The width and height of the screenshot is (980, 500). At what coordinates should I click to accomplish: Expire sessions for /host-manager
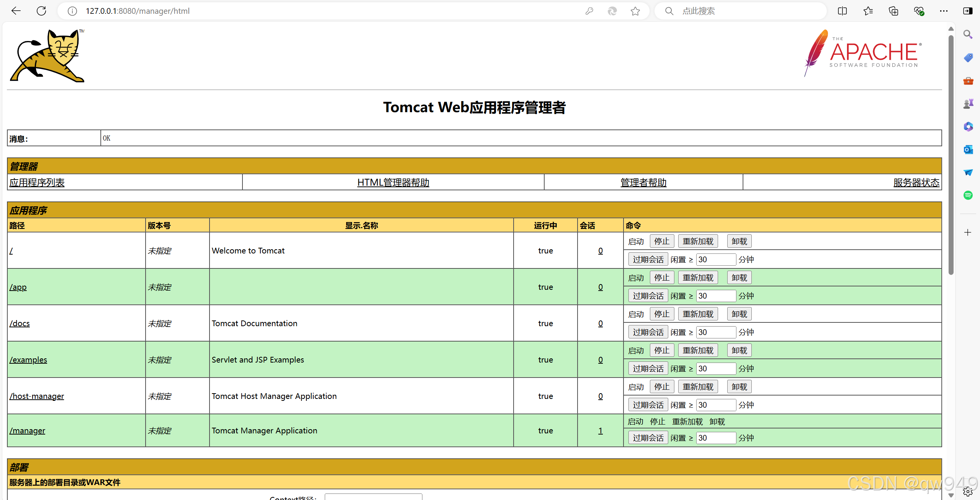[648, 405]
